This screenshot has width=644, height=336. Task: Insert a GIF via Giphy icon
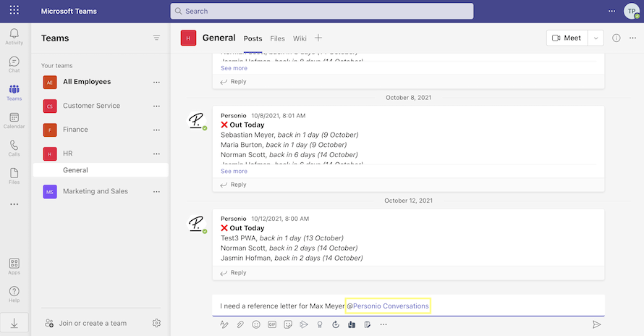click(272, 324)
